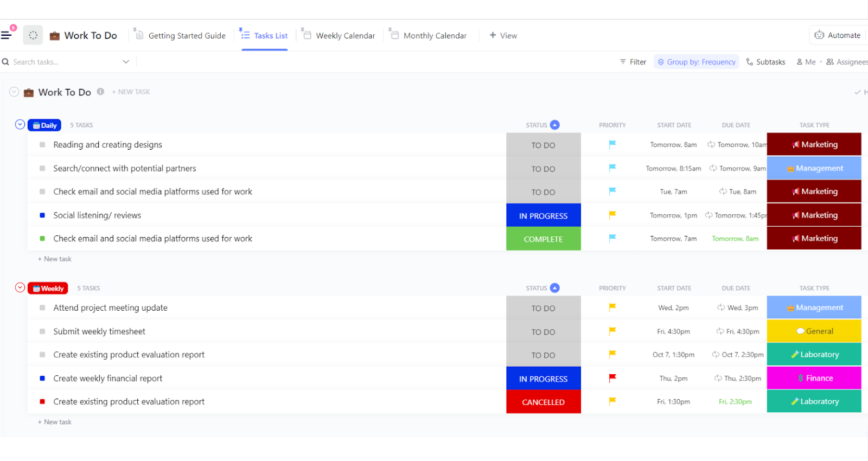Toggle red status box of cancelled evaluation report

point(42,402)
